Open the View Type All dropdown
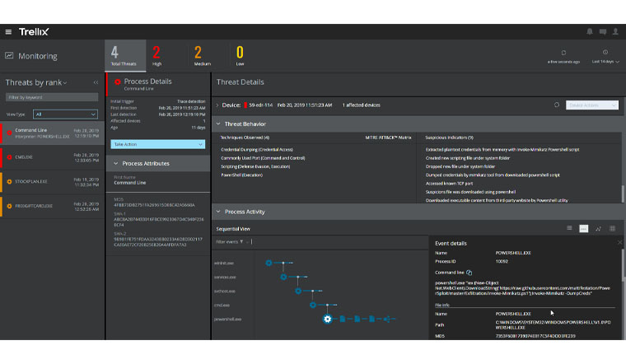626x364 pixels. [65, 114]
